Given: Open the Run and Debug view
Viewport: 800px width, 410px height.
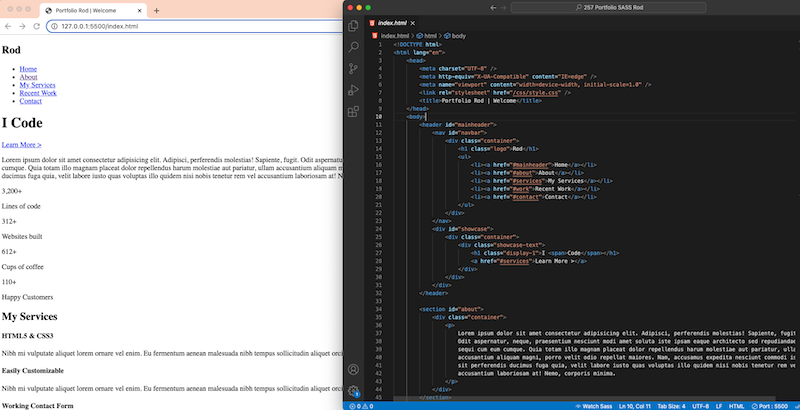Looking at the screenshot, I should [x=353, y=90].
